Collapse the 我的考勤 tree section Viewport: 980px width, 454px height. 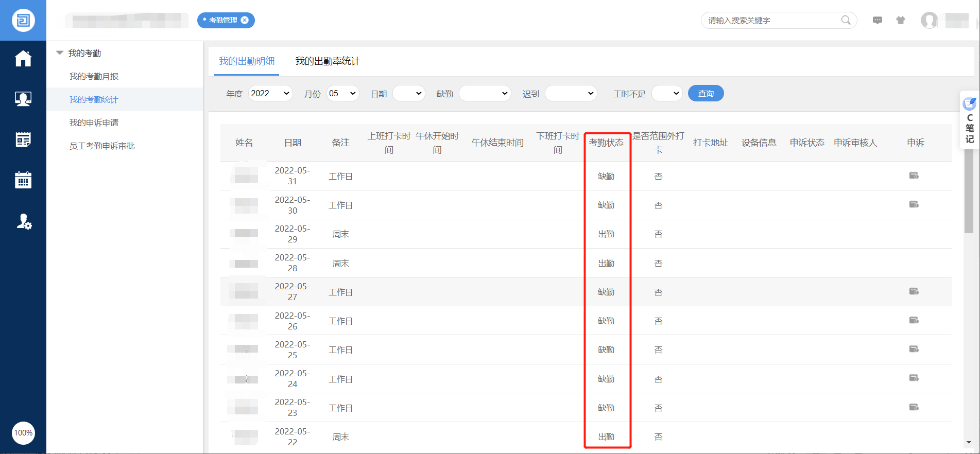60,53
